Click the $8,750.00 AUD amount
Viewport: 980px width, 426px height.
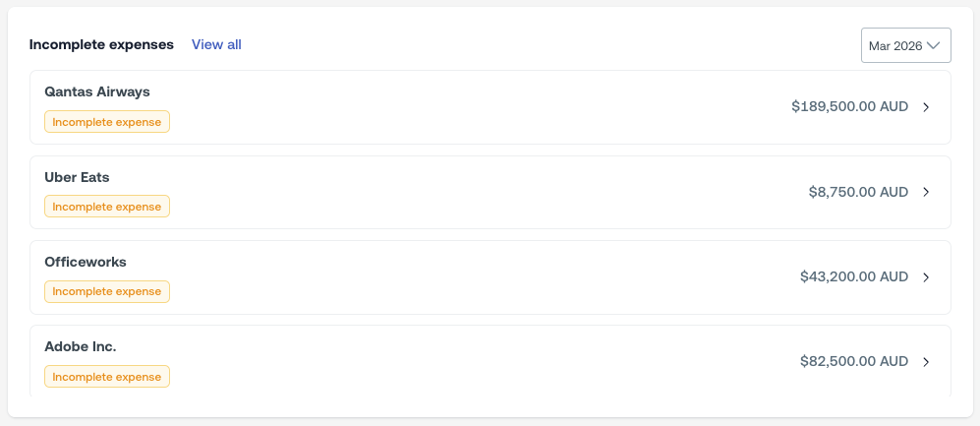pos(858,192)
